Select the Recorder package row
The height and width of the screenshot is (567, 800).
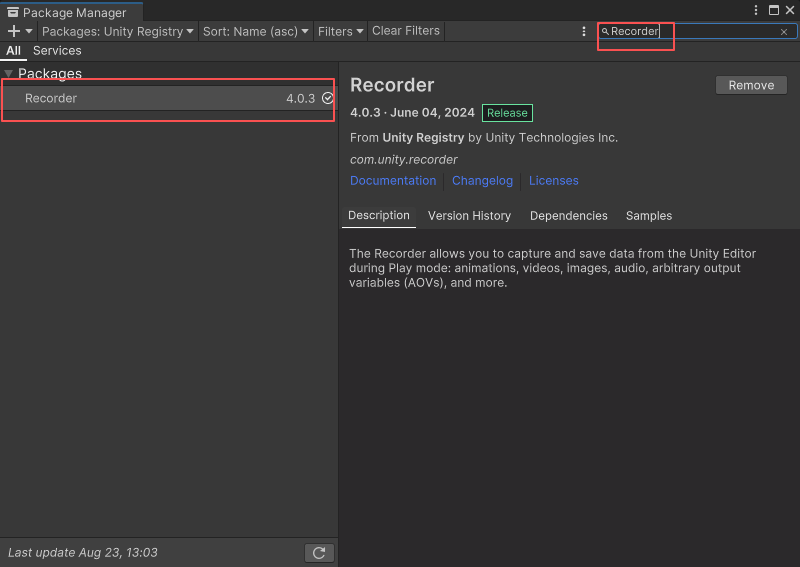click(x=168, y=98)
